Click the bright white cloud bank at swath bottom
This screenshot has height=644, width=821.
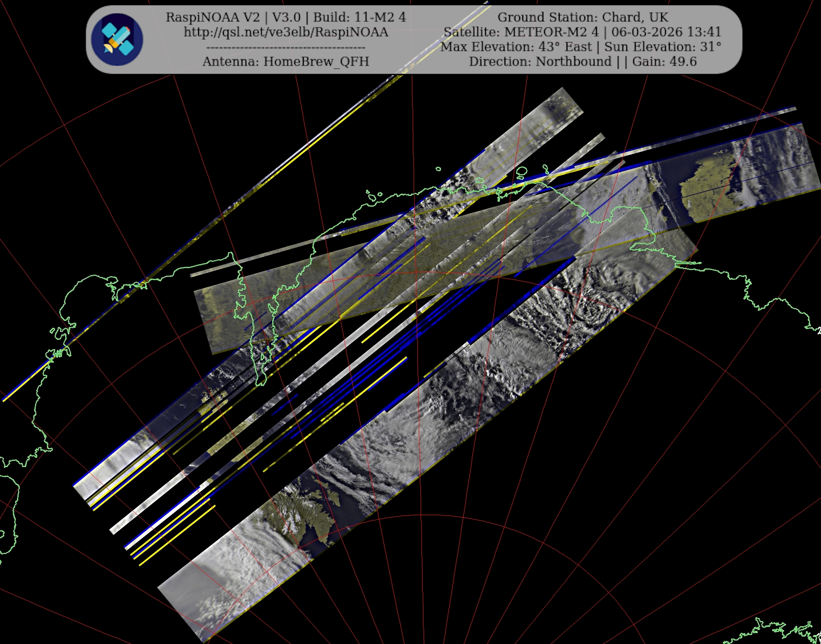pos(240,559)
